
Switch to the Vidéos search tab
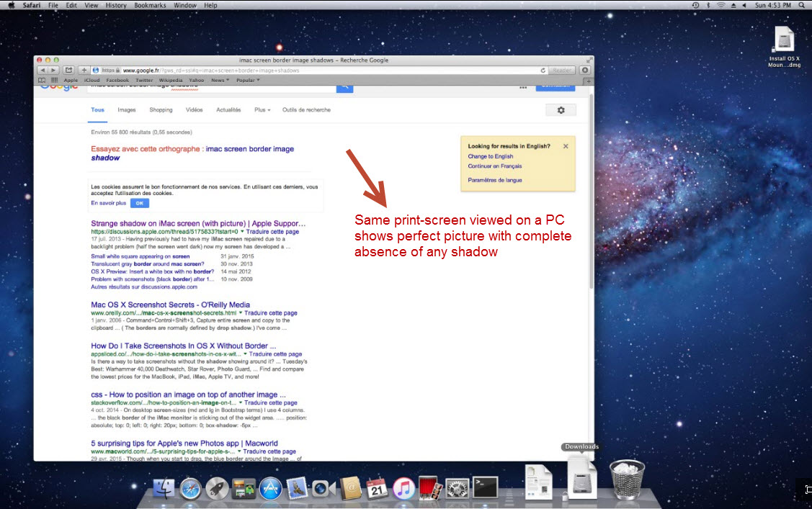195,109
